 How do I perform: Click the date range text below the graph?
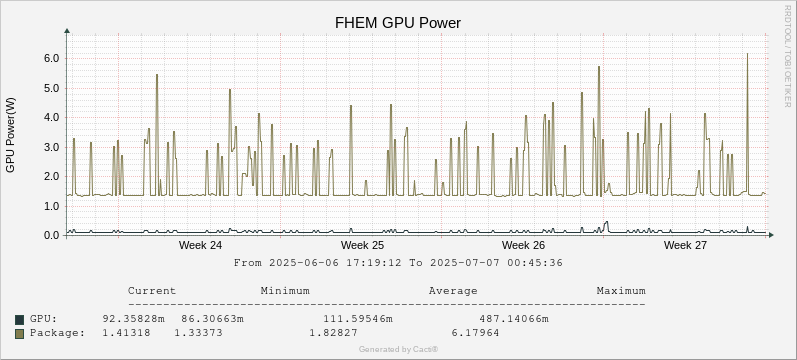click(398, 263)
